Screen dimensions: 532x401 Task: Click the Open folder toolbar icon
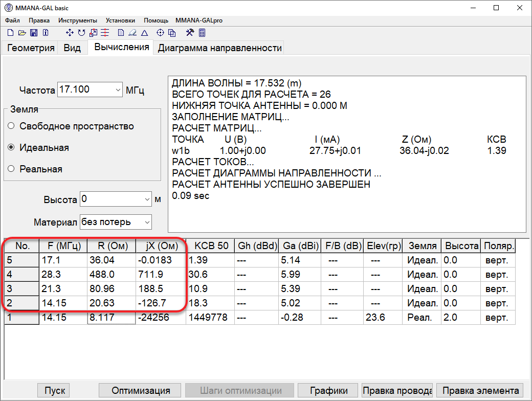click(22, 33)
